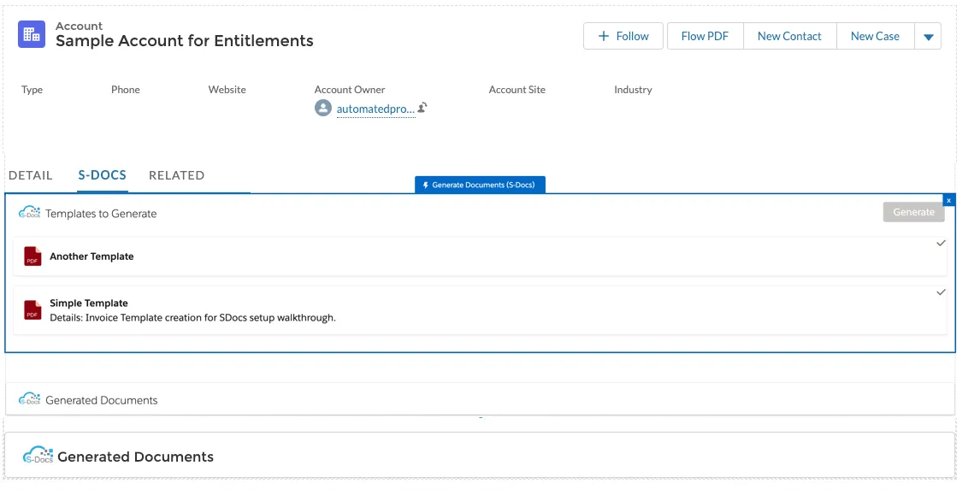Click S-Docs logo in small Generated Documents panel
Screen dimensions: 980x495
point(29,398)
